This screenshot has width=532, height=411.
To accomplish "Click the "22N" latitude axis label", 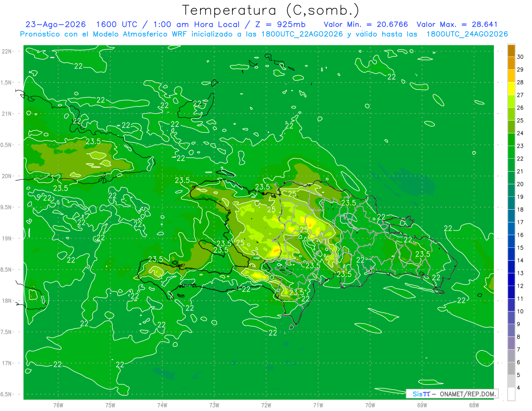I will click(7, 51).
